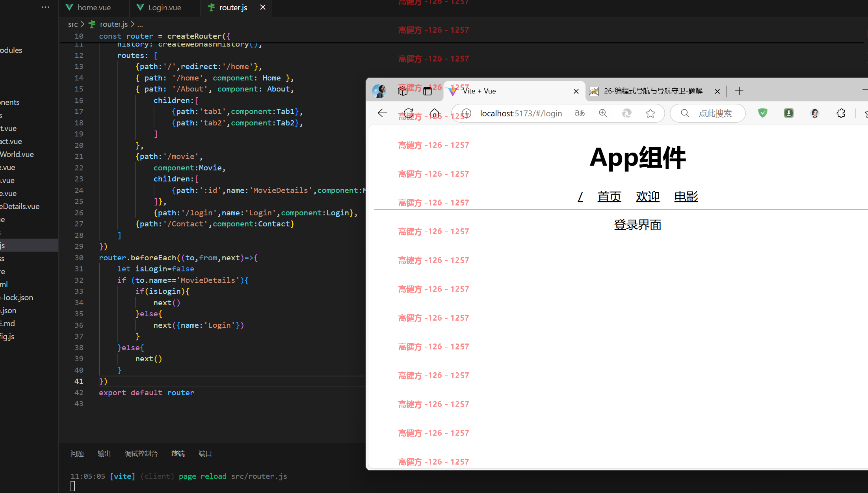Open the 输出 panel tab
The image size is (868, 493).
(x=104, y=454)
